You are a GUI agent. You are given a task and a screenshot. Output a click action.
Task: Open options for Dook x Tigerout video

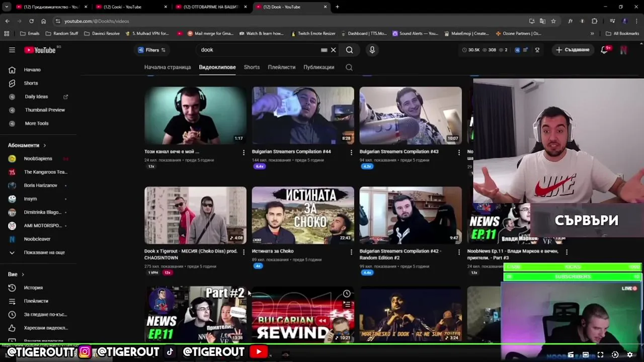244,252
